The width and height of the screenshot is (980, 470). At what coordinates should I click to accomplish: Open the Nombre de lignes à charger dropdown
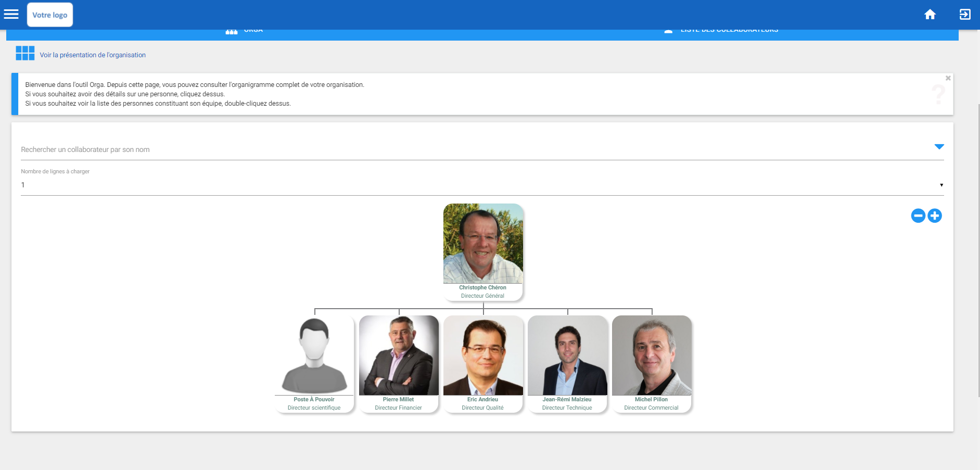tap(482, 185)
